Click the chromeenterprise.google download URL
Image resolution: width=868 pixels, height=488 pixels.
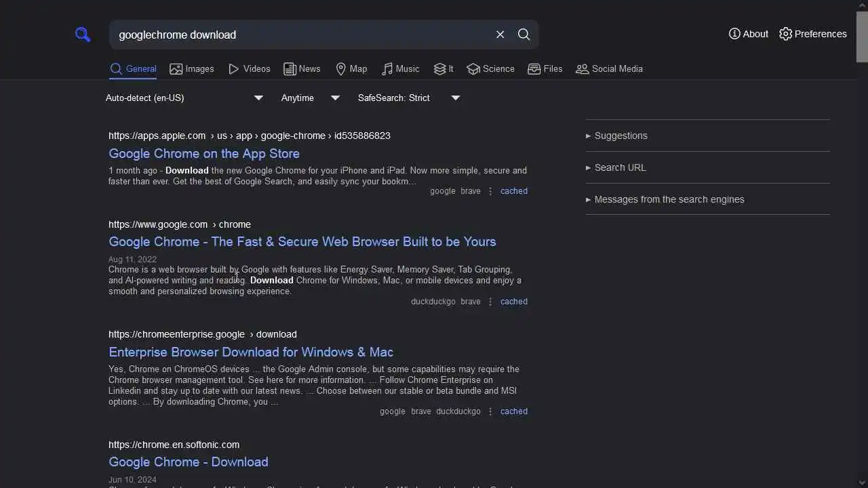point(203,334)
